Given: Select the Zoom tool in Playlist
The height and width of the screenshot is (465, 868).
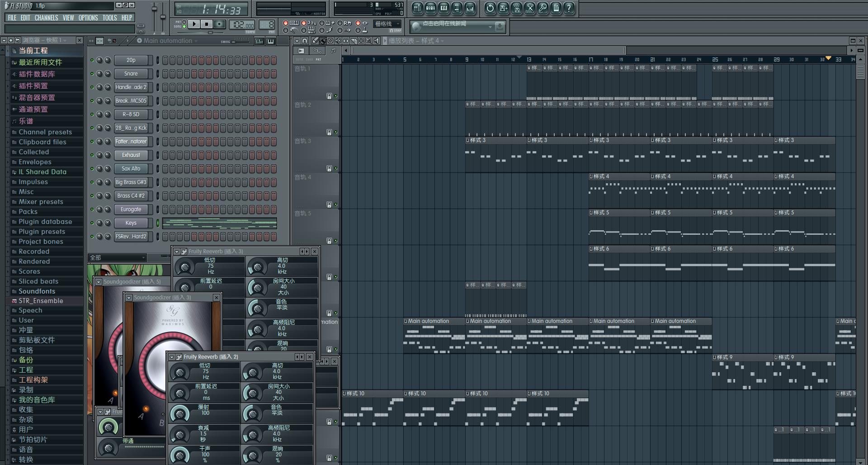Looking at the screenshot, I should [369, 41].
